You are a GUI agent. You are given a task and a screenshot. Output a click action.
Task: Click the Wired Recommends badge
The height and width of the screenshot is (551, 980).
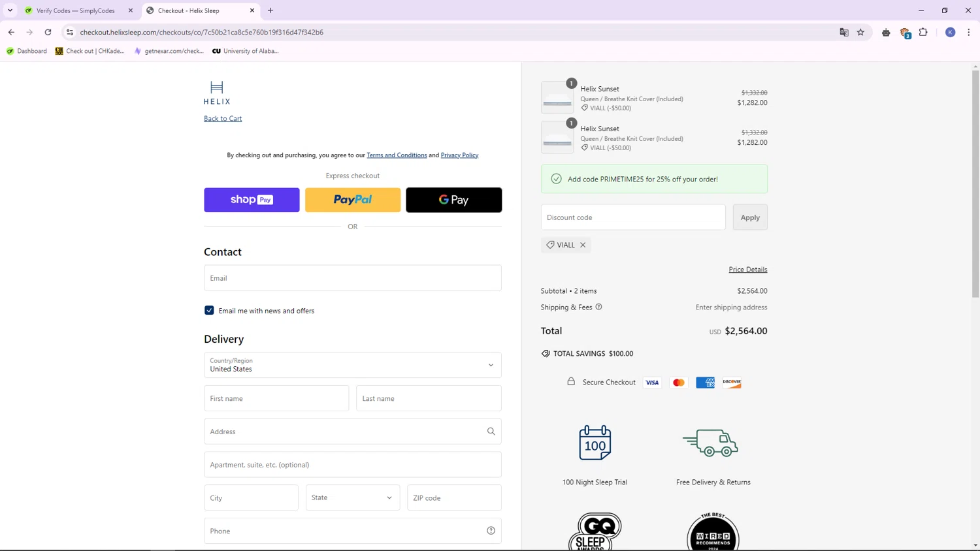713,531
